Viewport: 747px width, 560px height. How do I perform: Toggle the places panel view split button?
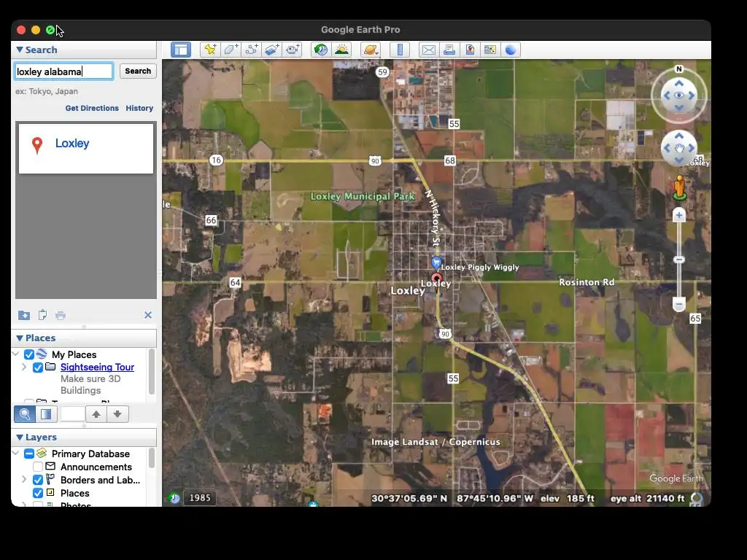(46, 414)
